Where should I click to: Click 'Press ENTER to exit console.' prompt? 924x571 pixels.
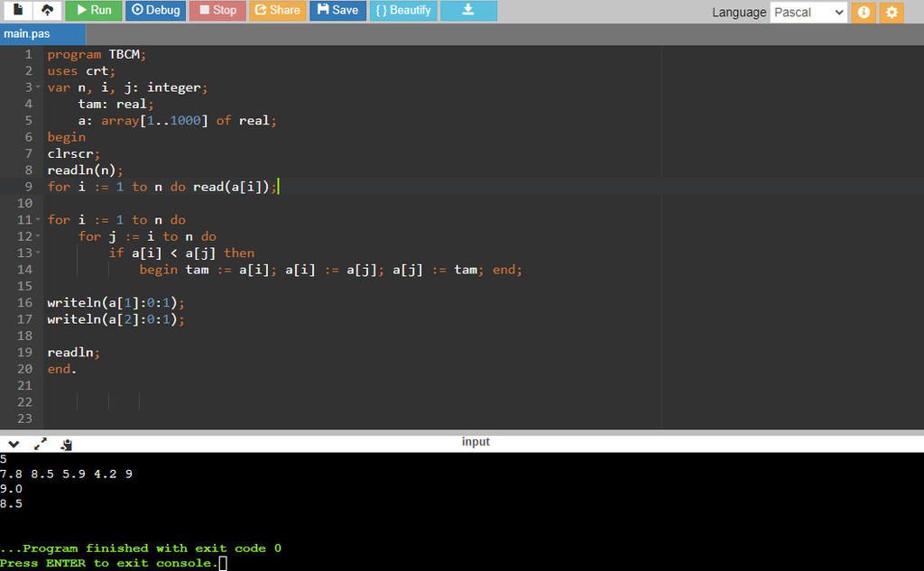point(108,564)
